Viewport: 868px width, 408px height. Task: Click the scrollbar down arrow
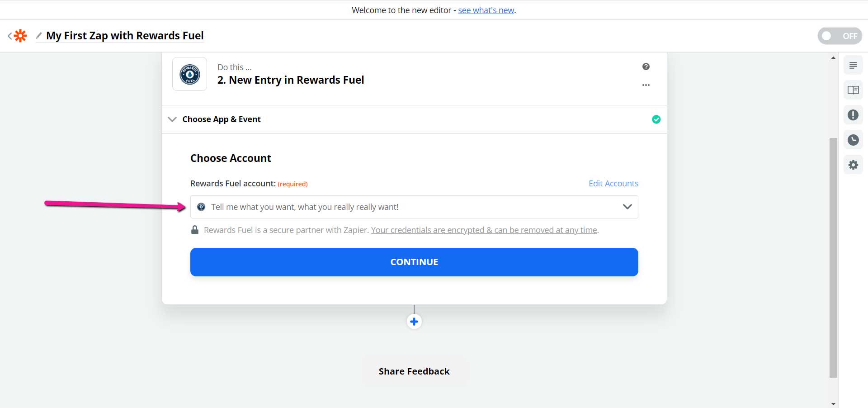[833, 403]
